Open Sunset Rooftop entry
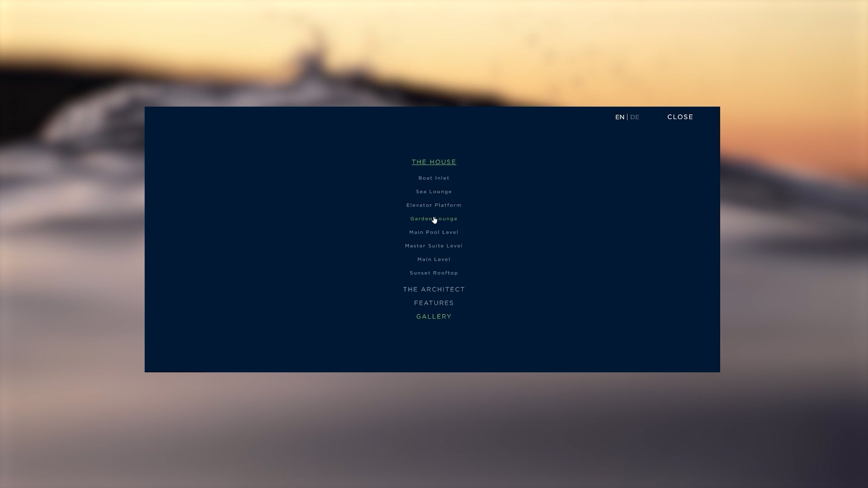Image resolution: width=868 pixels, height=488 pixels. (434, 273)
